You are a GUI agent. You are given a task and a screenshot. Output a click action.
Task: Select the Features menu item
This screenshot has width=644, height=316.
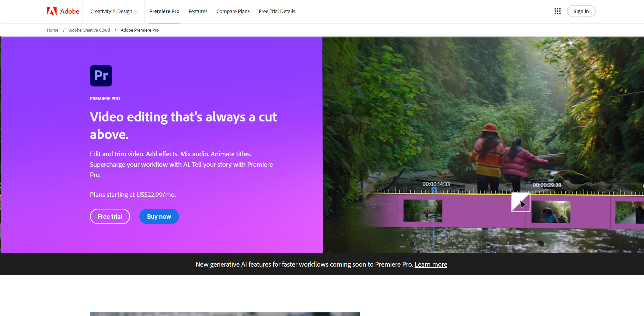pos(198,11)
